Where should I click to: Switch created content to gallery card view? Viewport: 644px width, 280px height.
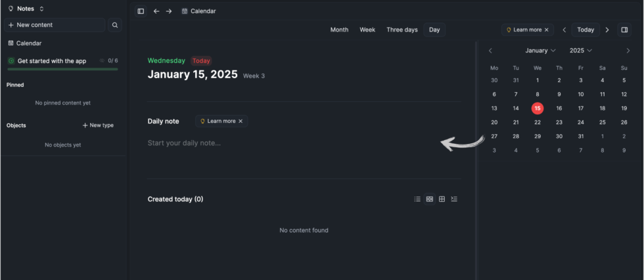pos(430,199)
